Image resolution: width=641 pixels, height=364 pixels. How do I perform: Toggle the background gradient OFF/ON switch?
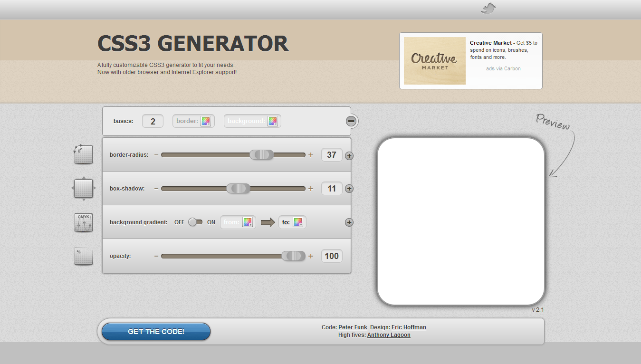click(x=195, y=222)
